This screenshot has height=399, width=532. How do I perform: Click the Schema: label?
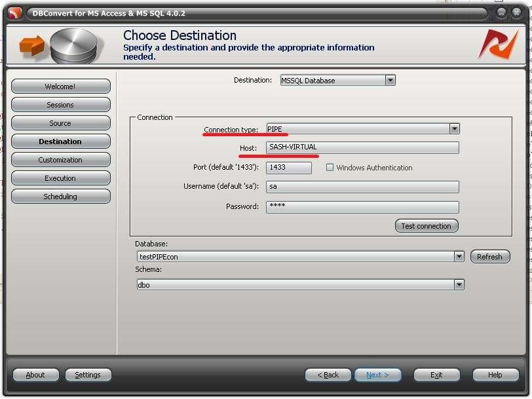148,269
